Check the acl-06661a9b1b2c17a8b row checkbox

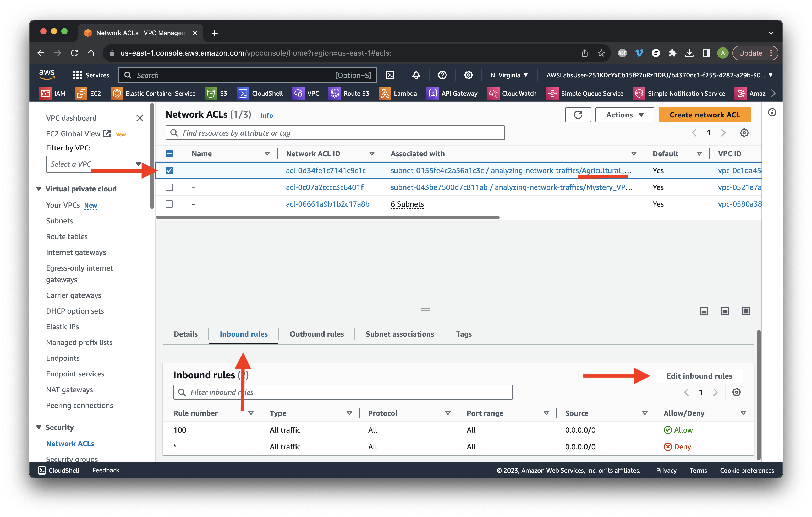(169, 204)
